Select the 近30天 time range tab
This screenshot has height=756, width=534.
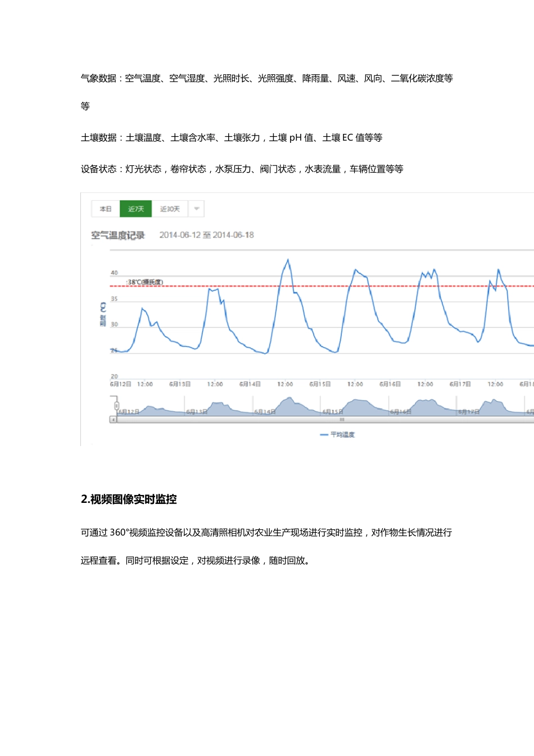click(170, 209)
